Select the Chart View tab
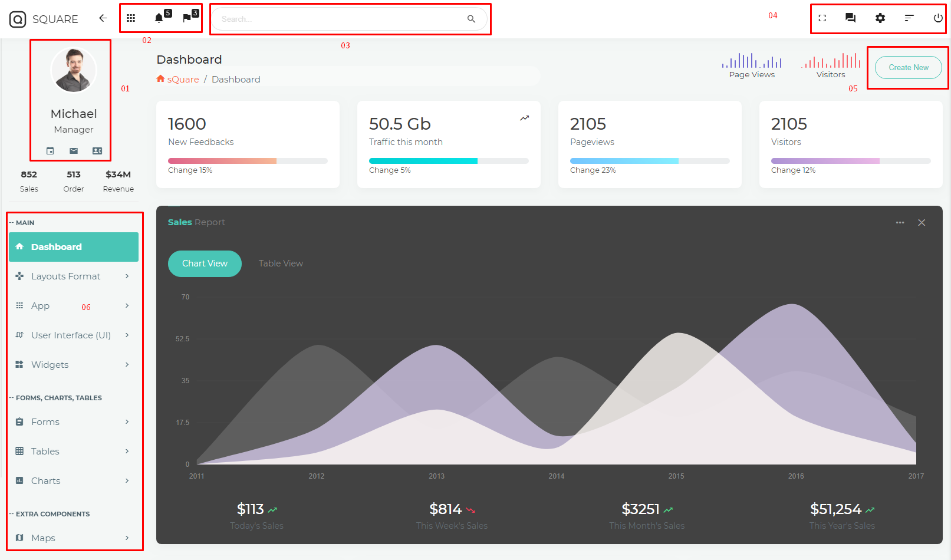Screen dimensions: 951x560 [x=205, y=263]
